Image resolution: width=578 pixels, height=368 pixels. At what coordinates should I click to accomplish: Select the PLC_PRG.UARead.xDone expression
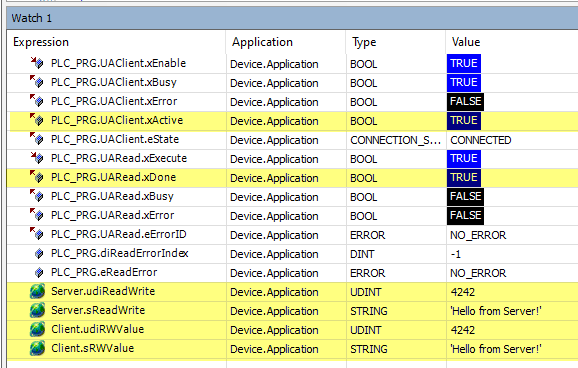point(113,177)
